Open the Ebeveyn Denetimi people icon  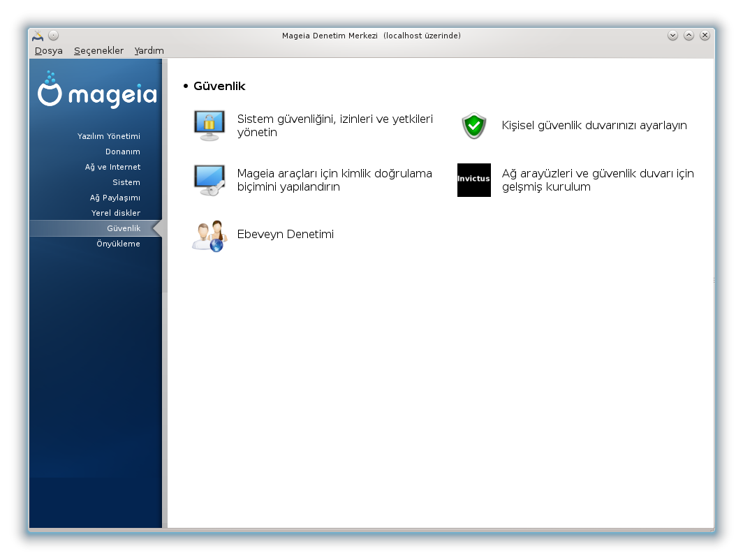210,235
